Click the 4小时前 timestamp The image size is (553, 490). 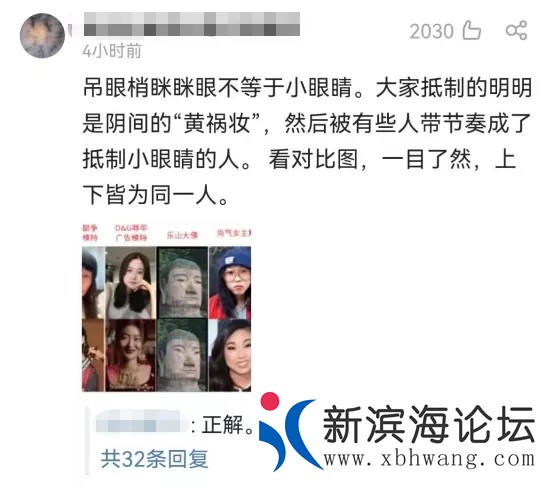pos(112,52)
